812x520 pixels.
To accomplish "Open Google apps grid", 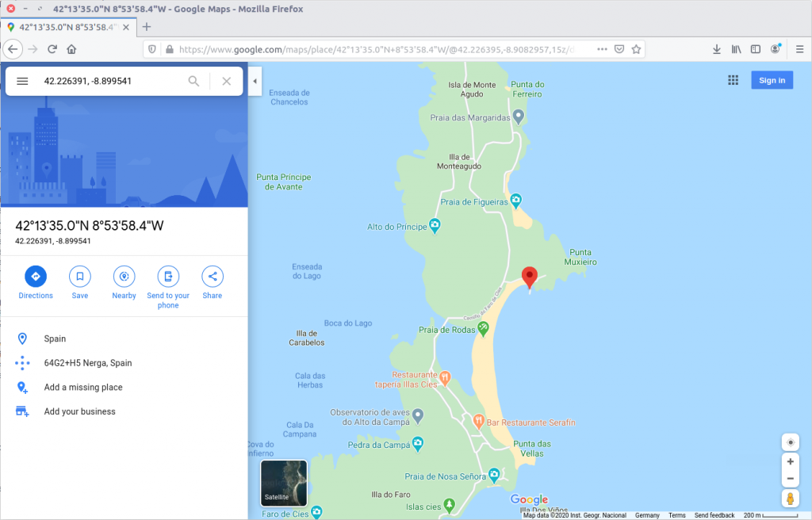I will (x=733, y=80).
